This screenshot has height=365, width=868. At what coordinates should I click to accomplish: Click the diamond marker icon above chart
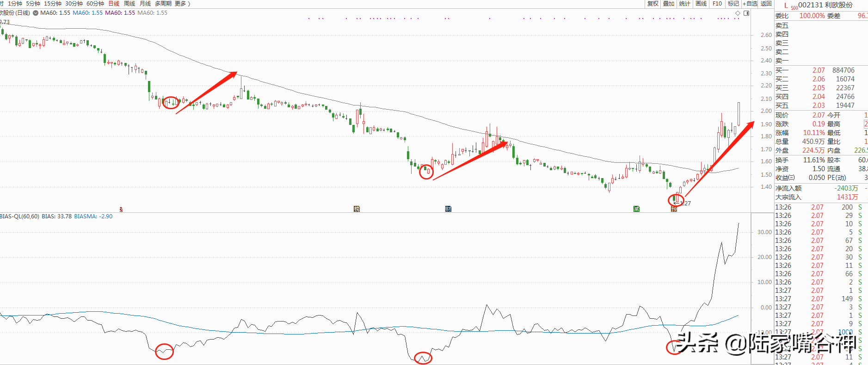(738, 13)
